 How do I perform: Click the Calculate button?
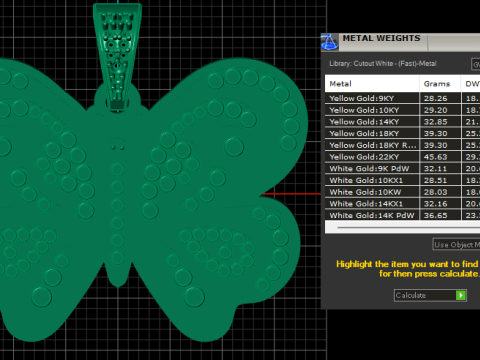point(430,295)
